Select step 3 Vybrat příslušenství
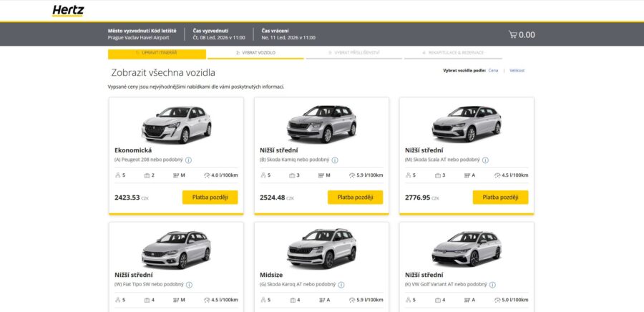 tap(353, 54)
